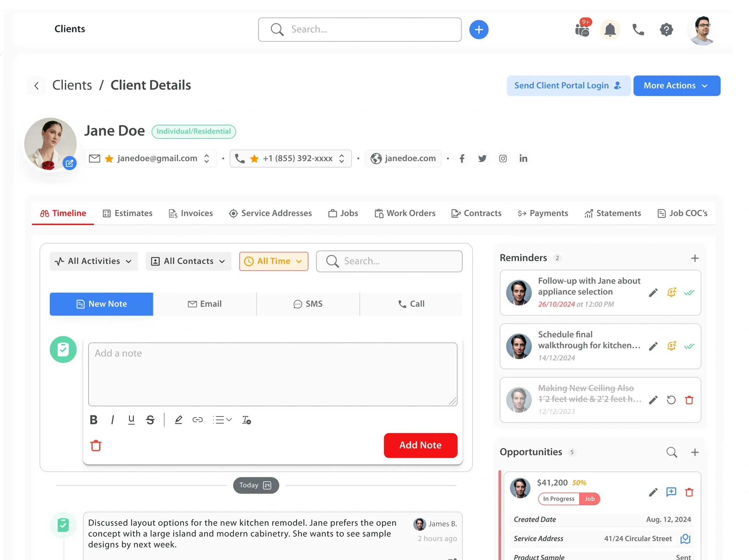
Task: Delete the draft note with trash icon
Action: [96, 446]
